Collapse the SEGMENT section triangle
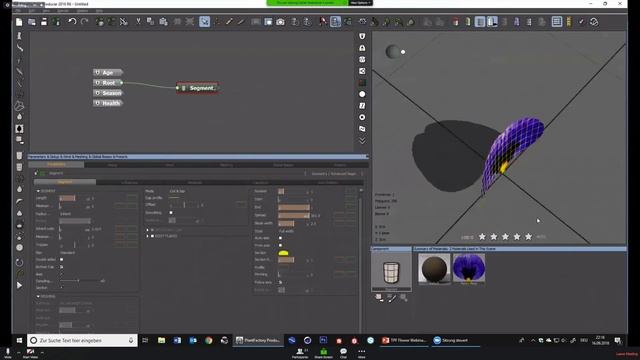The height and width of the screenshot is (360, 640). point(38,191)
